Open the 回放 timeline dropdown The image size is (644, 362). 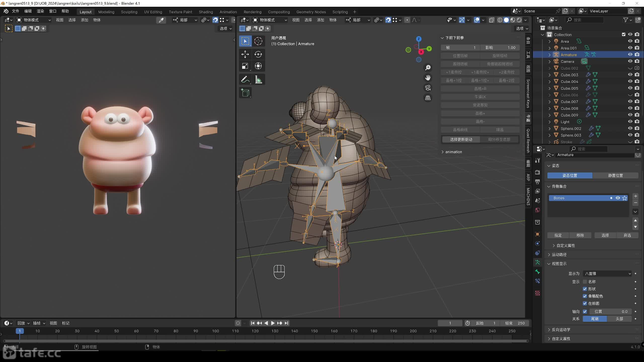tap(23, 323)
